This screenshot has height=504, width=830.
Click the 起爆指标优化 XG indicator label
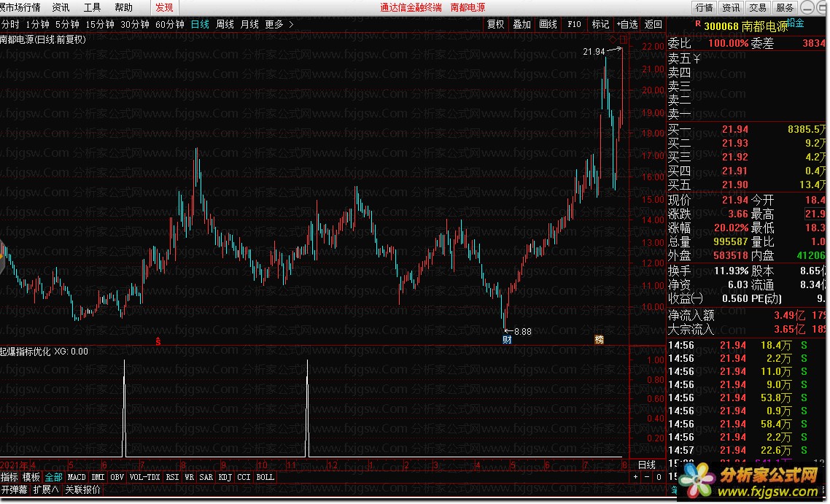tap(44, 352)
